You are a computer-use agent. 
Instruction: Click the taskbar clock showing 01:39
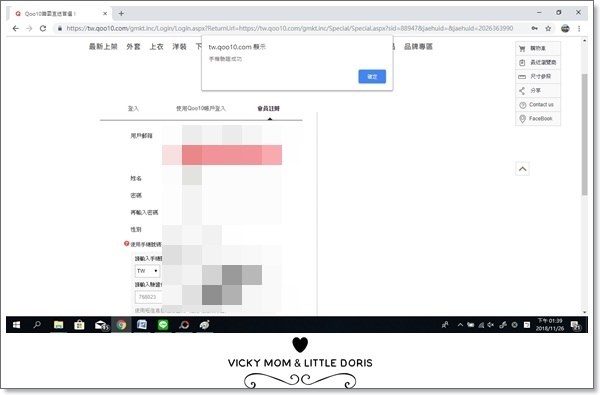click(x=550, y=325)
